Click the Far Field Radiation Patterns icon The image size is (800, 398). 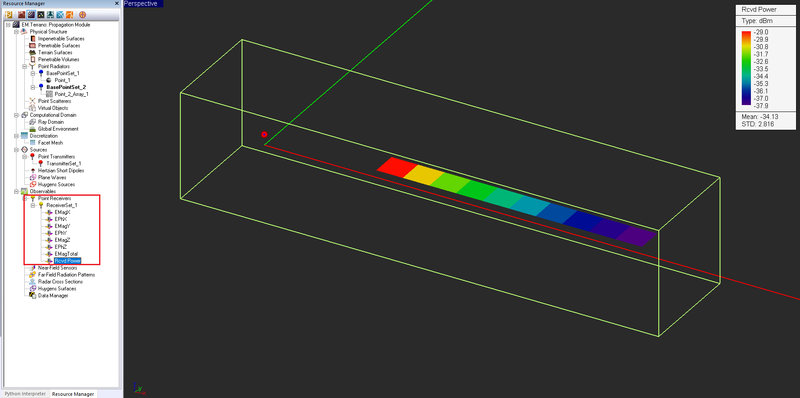click(33, 275)
